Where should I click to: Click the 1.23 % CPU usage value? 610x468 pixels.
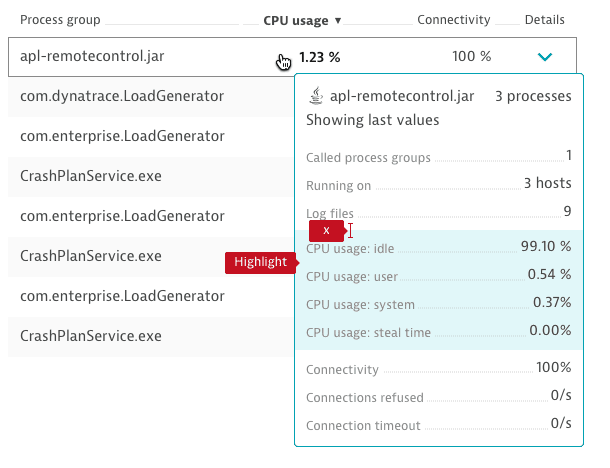[319, 57]
